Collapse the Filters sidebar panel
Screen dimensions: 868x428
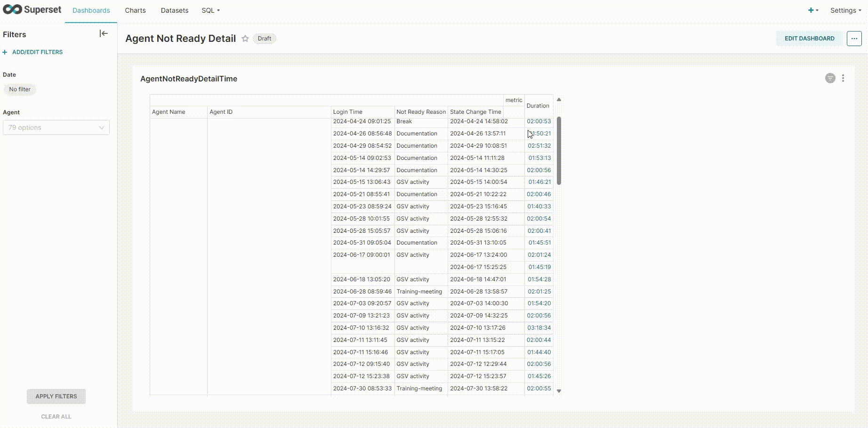tap(104, 33)
